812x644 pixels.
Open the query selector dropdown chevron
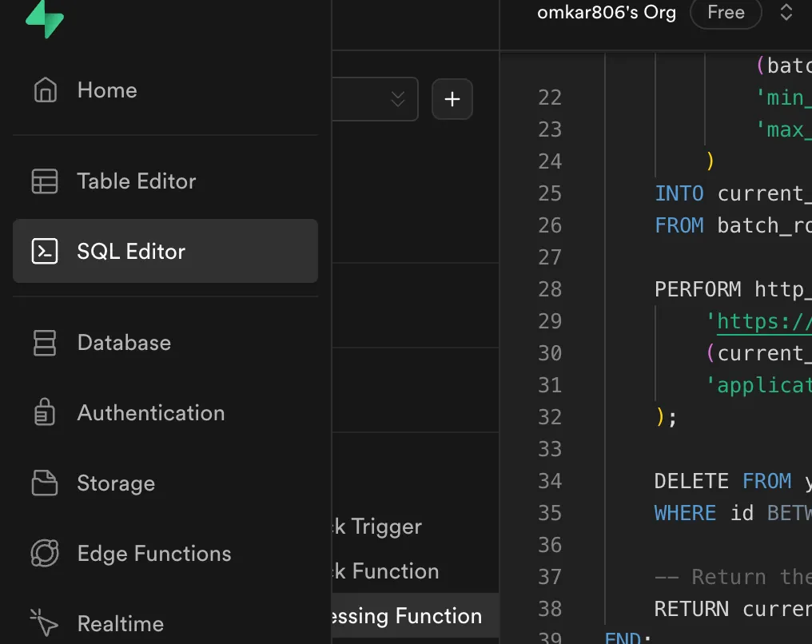click(397, 98)
